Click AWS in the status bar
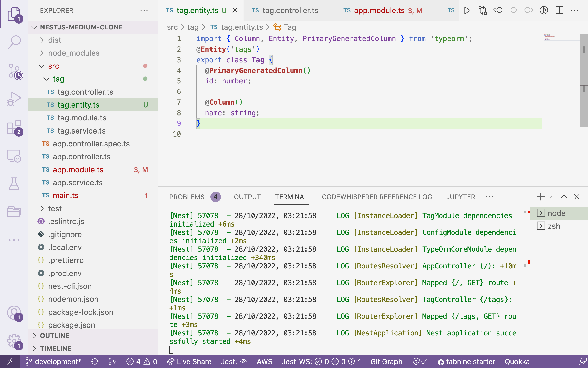 pos(265,362)
